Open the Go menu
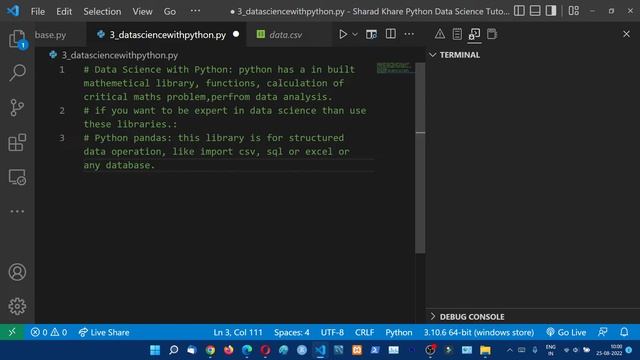The height and width of the screenshot is (360, 640). [170, 11]
